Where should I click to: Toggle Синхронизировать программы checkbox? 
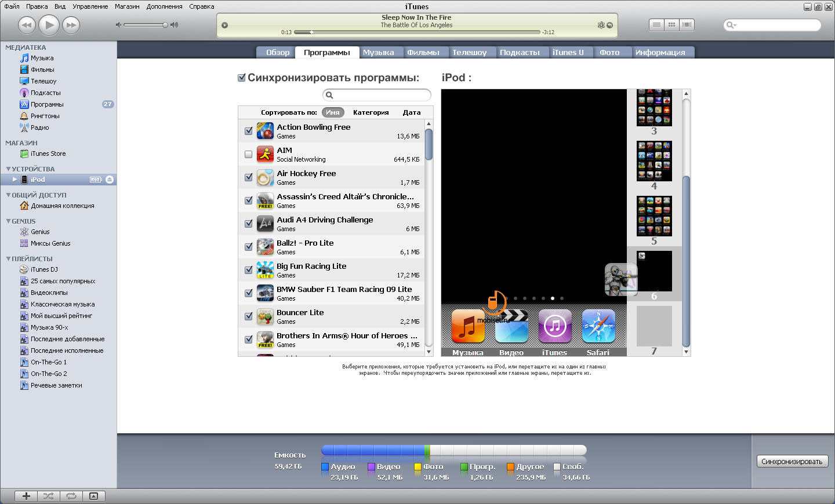click(x=242, y=78)
